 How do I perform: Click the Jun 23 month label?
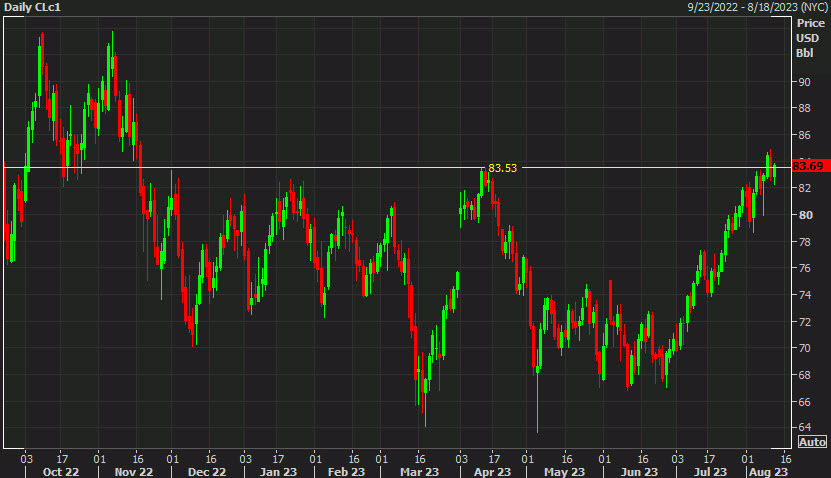(x=639, y=472)
